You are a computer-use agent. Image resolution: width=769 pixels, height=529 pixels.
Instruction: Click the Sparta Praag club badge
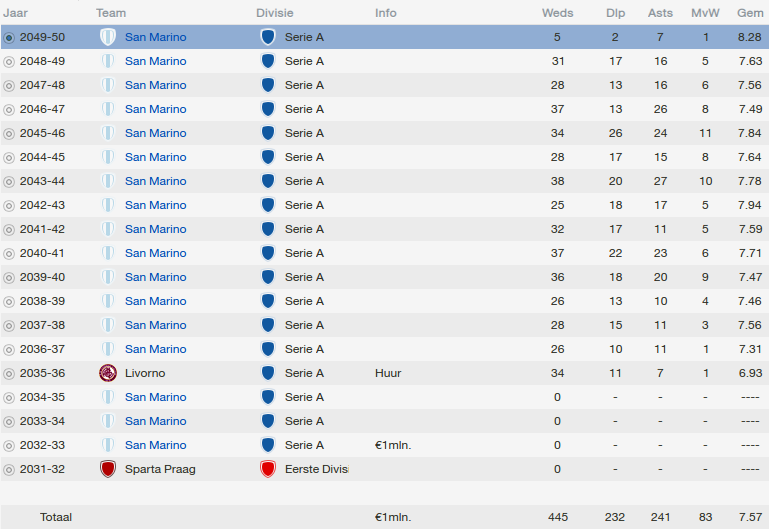(108, 469)
